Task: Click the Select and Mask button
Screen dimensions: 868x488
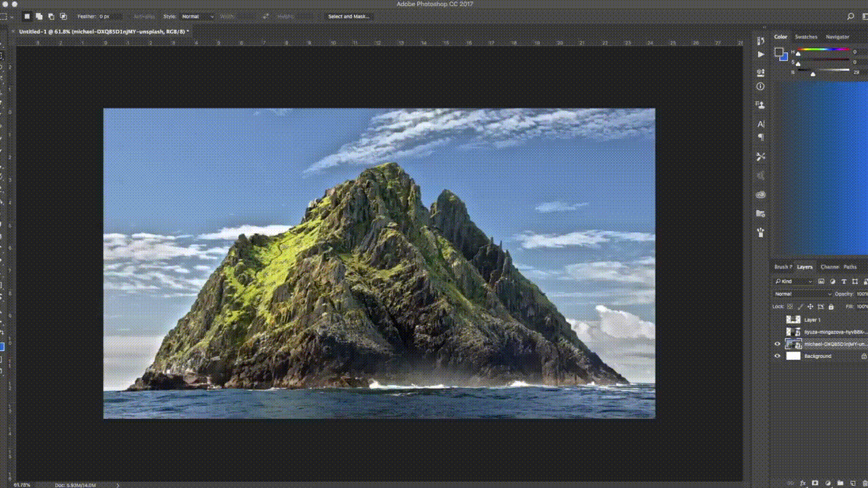Action: point(348,16)
